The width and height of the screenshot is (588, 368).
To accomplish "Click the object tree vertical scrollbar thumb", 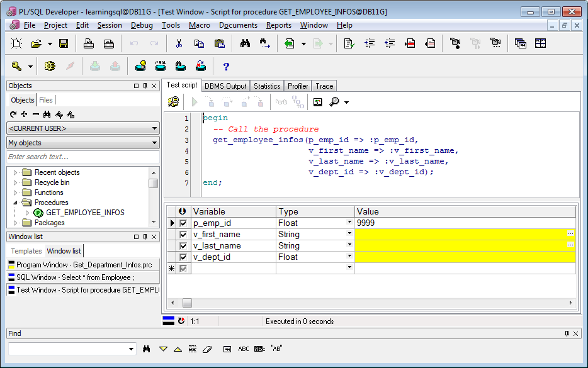I will tap(154, 183).
